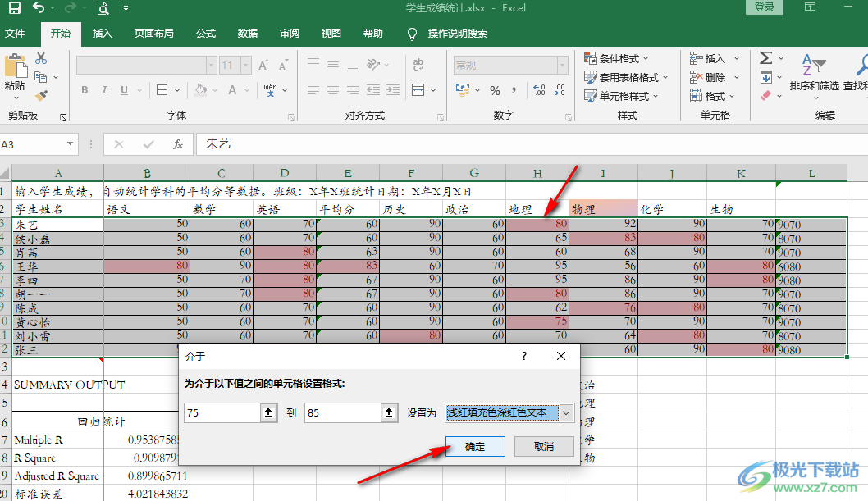Decrease font size with smaller A icon
The image size is (868, 501).
283,66
